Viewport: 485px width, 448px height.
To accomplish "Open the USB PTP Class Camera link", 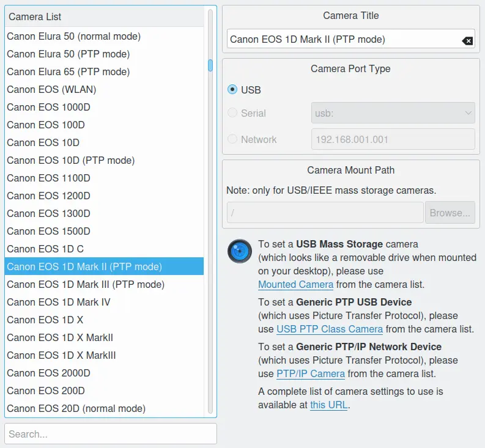I will click(x=330, y=329).
